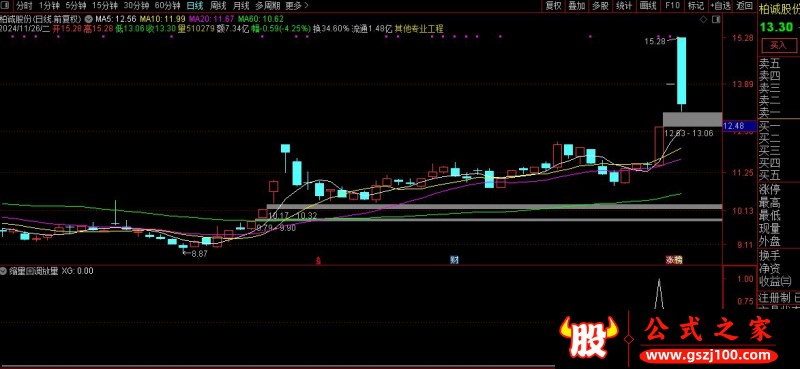Click the diamond icon above chart

tap(704, 19)
